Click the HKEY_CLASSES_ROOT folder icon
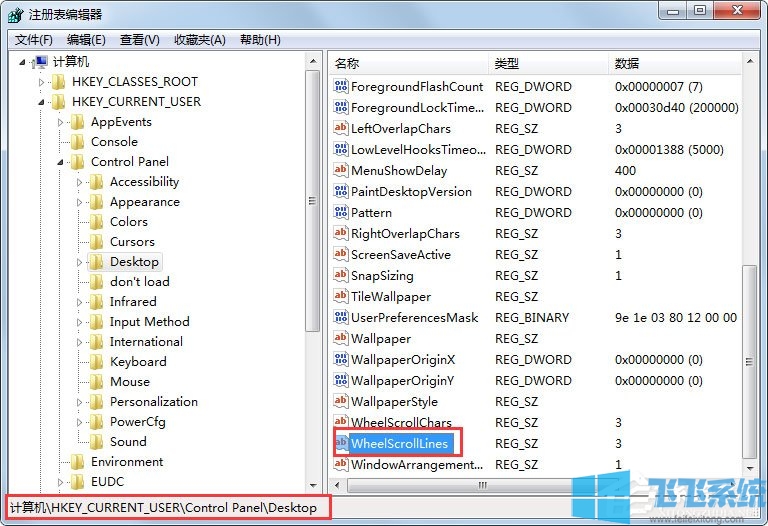Screen dimensions: 768x526 click(x=58, y=81)
